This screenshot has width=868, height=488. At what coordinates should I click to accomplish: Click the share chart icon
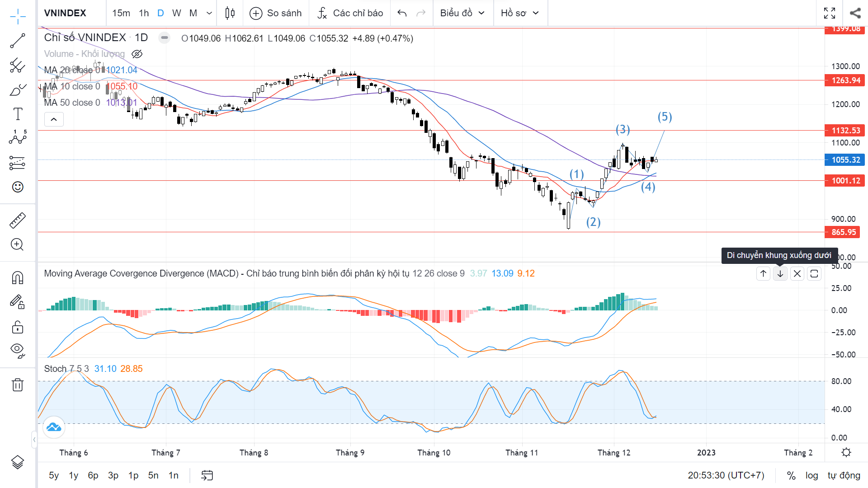855,13
